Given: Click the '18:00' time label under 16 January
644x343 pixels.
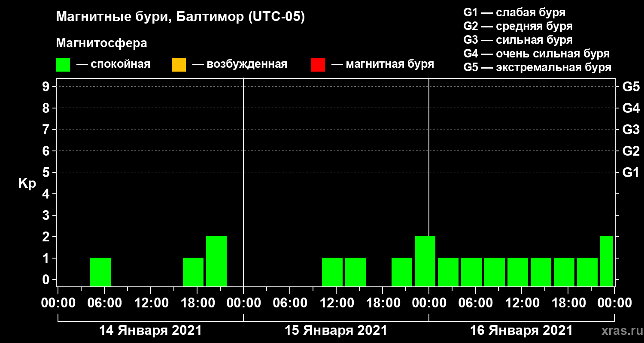Looking at the screenshot, I should (568, 303).
